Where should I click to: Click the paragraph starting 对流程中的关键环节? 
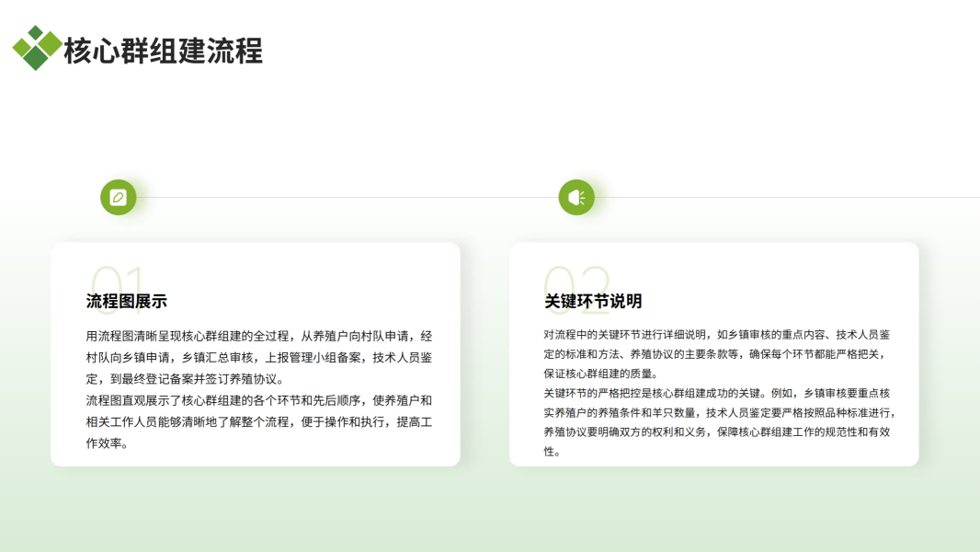click(x=717, y=354)
